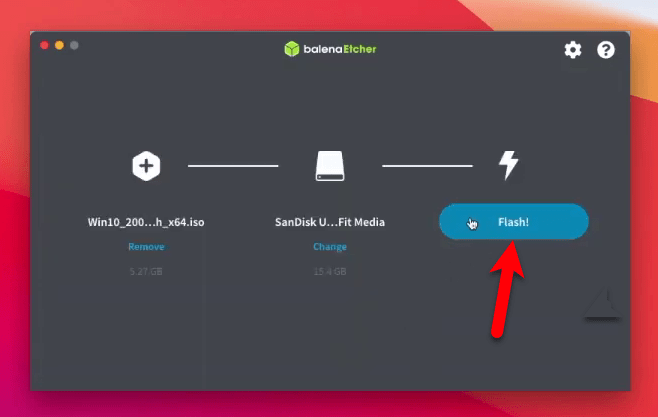Click the lightning bolt flash icon
The image size is (658, 417).
coord(509,165)
